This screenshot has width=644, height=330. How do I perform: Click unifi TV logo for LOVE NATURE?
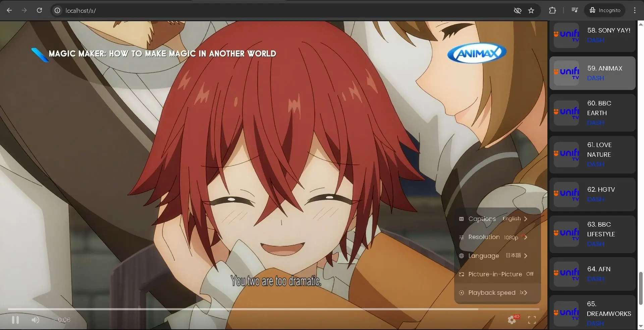pyautogui.click(x=566, y=154)
